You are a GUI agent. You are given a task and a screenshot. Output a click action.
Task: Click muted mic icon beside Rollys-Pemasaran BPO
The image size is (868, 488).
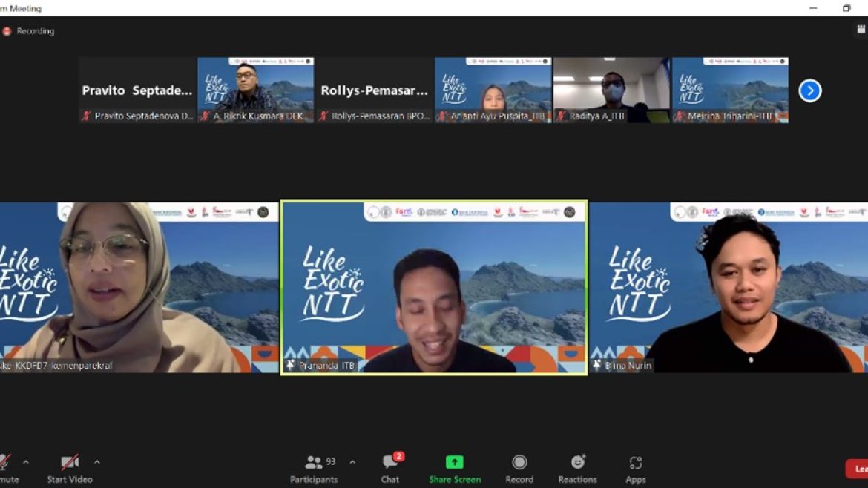(323, 116)
